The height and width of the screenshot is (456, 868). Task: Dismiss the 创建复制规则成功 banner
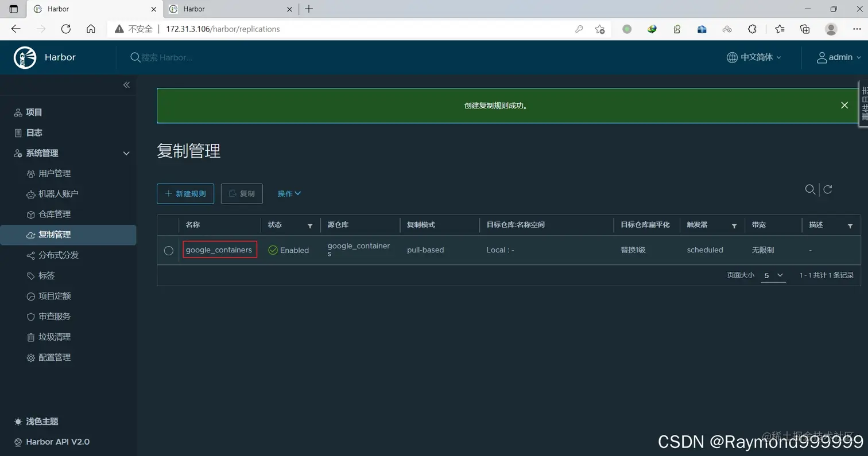click(844, 105)
